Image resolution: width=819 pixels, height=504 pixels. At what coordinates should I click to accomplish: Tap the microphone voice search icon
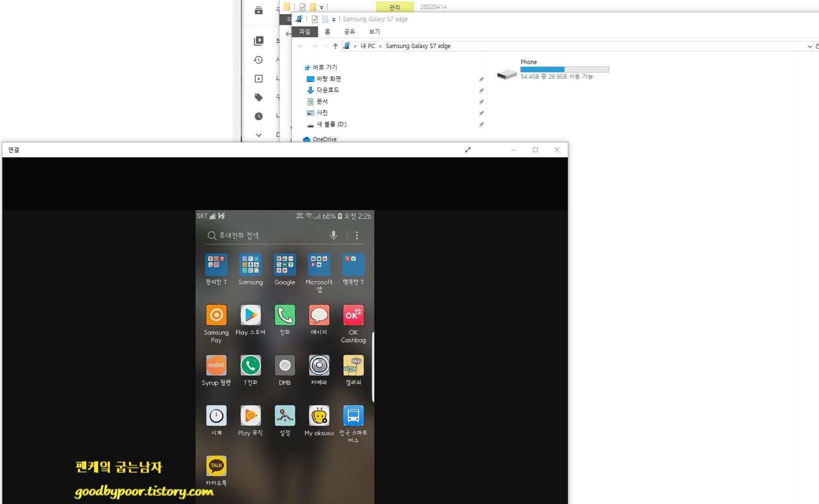point(334,235)
